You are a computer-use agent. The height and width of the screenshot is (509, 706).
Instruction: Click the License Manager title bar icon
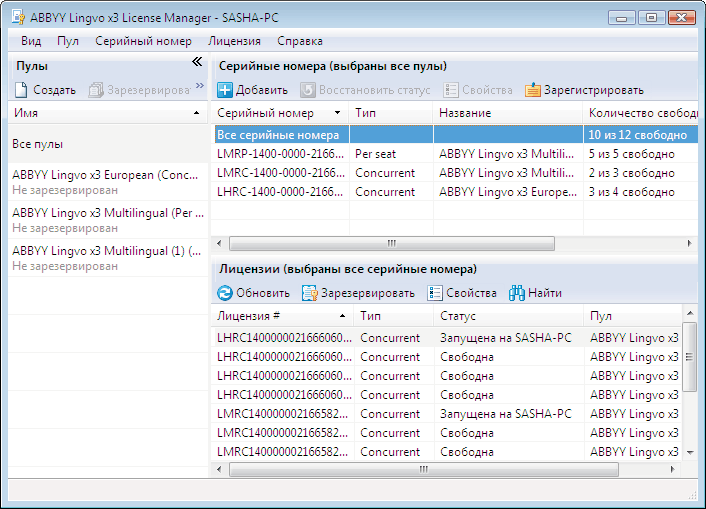click(x=18, y=17)
